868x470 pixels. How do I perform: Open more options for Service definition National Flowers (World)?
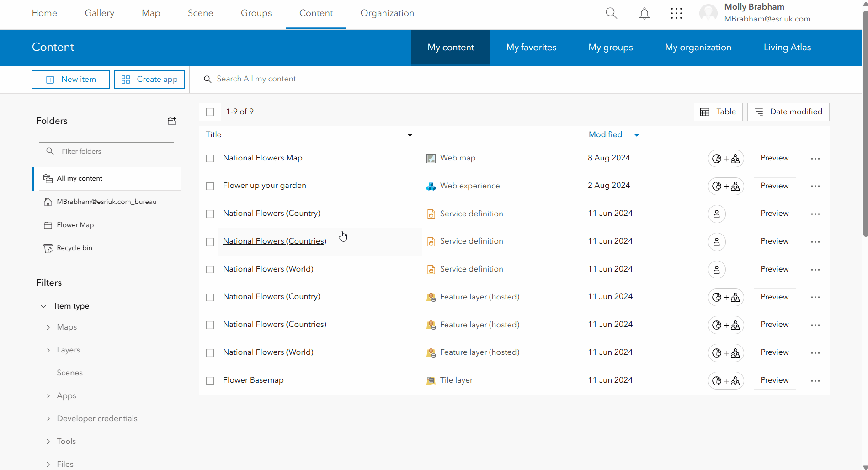[815, 270]
